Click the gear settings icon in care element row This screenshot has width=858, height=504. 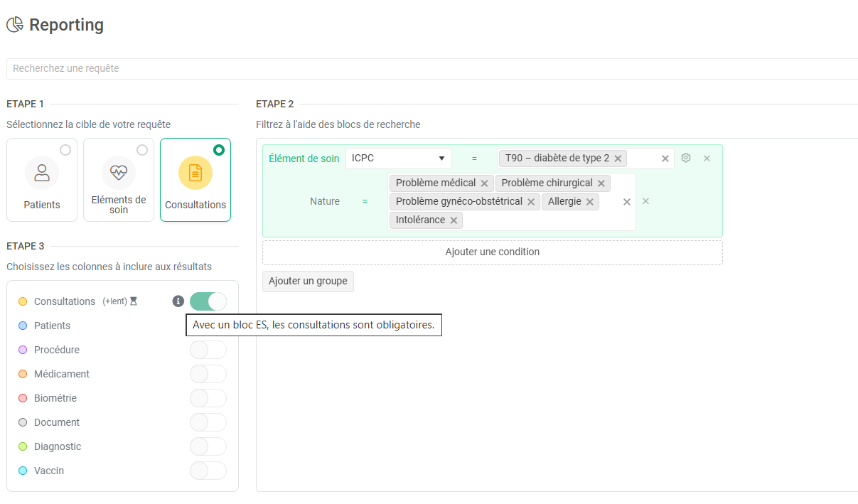(x=686, y=158)
